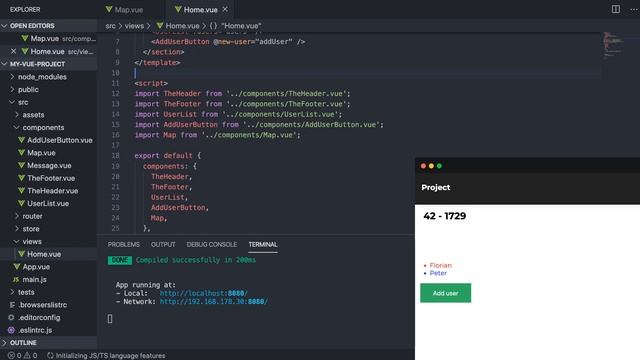640x360 pixels.
Task: Click the Add user button
Action: 445,293
